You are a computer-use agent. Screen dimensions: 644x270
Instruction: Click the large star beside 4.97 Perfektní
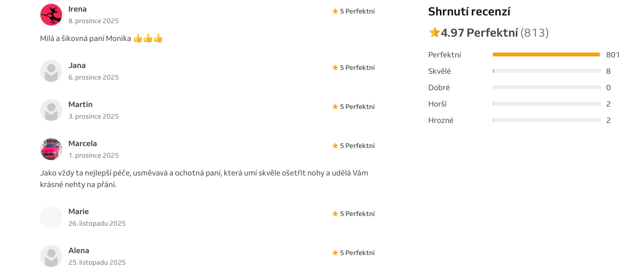435,32
